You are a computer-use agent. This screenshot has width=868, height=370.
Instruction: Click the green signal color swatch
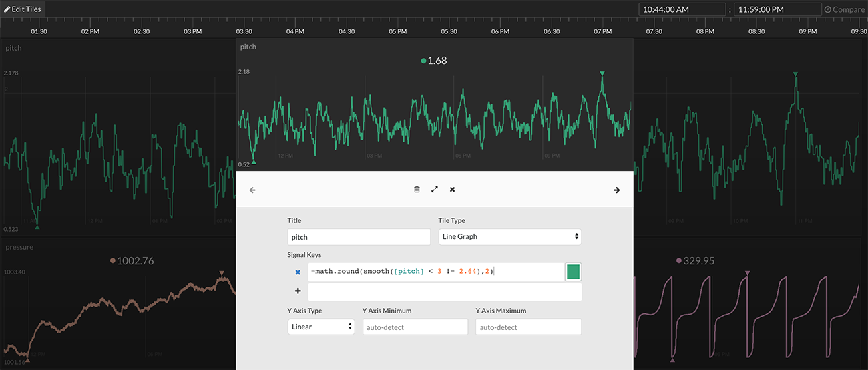(x=573, y=271)
